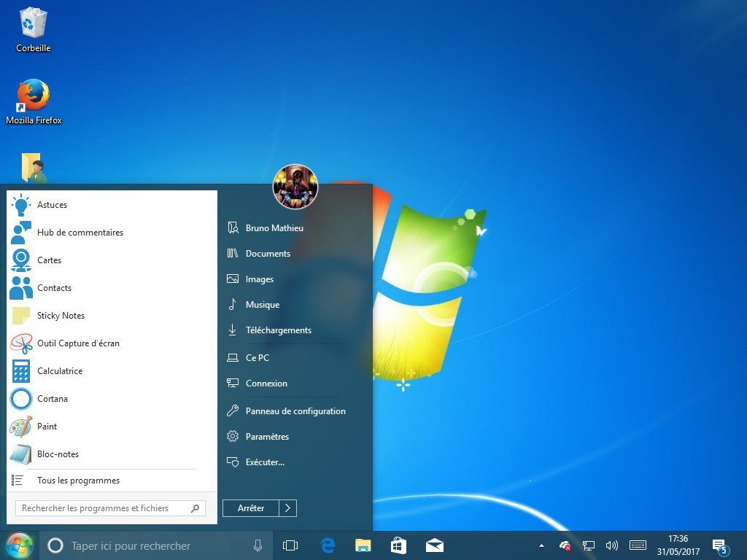The height and width of the screenshot is (560, 747).
Task: Open File Explorer from taskbar
Action: (x=363, y=545)
